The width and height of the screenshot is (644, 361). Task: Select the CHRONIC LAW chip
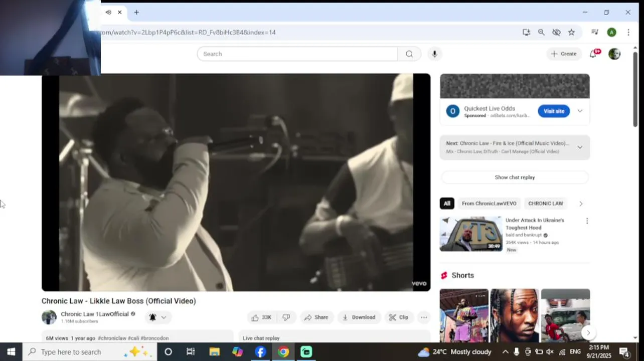coord(546,204)
